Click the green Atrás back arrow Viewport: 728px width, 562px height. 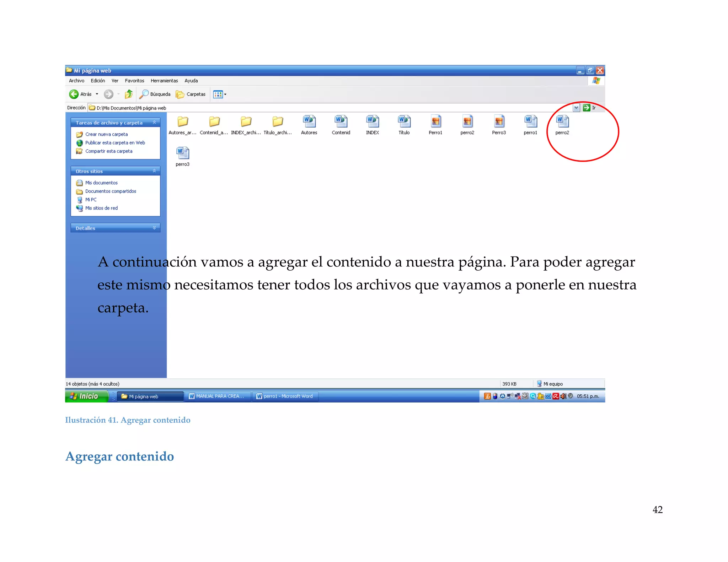tap(74, 94)
